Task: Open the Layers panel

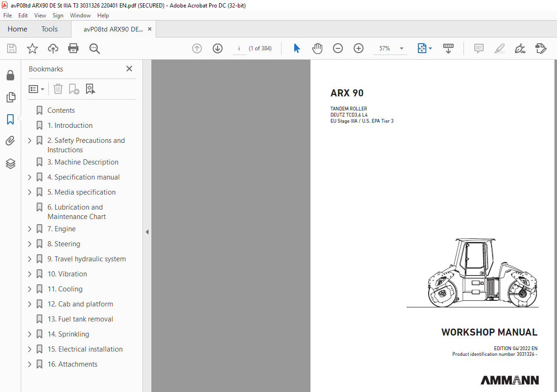Action: coord(10,164)
